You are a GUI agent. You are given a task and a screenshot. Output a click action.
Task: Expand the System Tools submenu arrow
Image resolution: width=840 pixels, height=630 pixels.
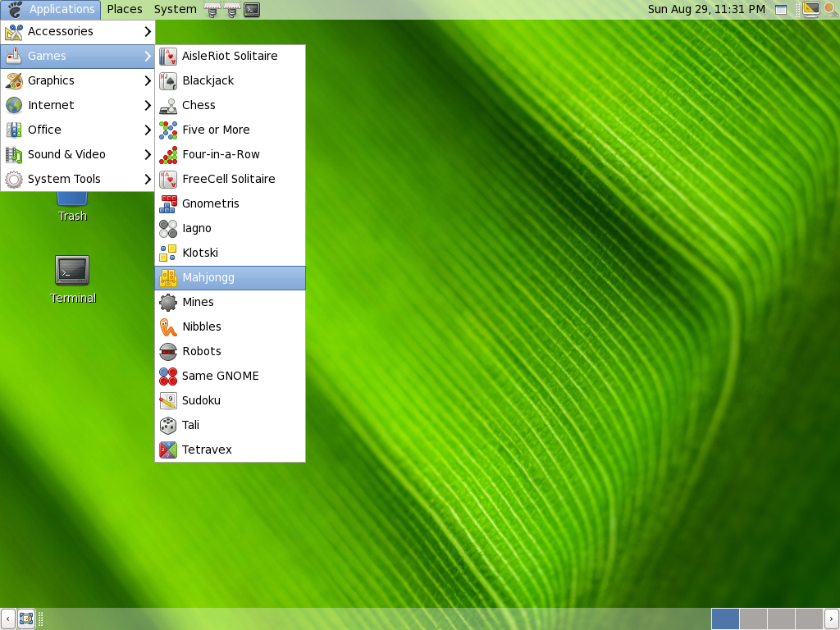(x=148, y=180)
